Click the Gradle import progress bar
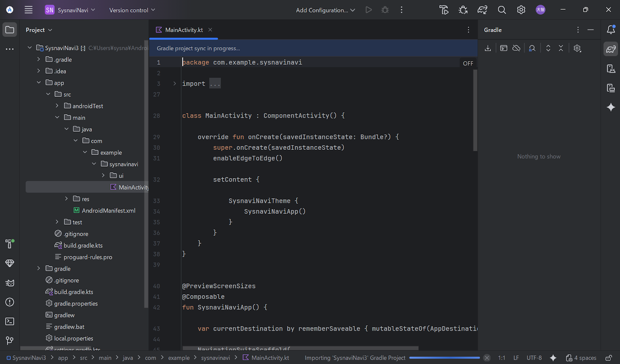 pos(444,358)
